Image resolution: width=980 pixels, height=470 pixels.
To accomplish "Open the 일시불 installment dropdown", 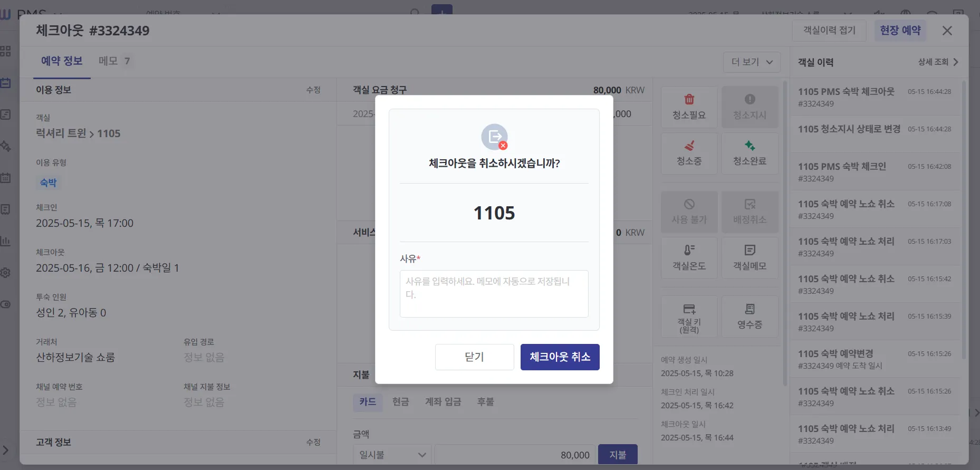I will [x=392, y=455].
